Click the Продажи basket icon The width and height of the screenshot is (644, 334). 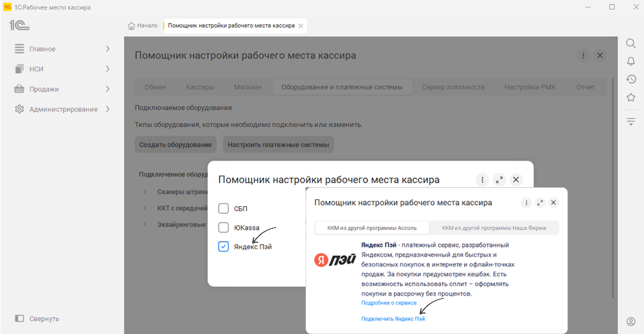[19, 89]
